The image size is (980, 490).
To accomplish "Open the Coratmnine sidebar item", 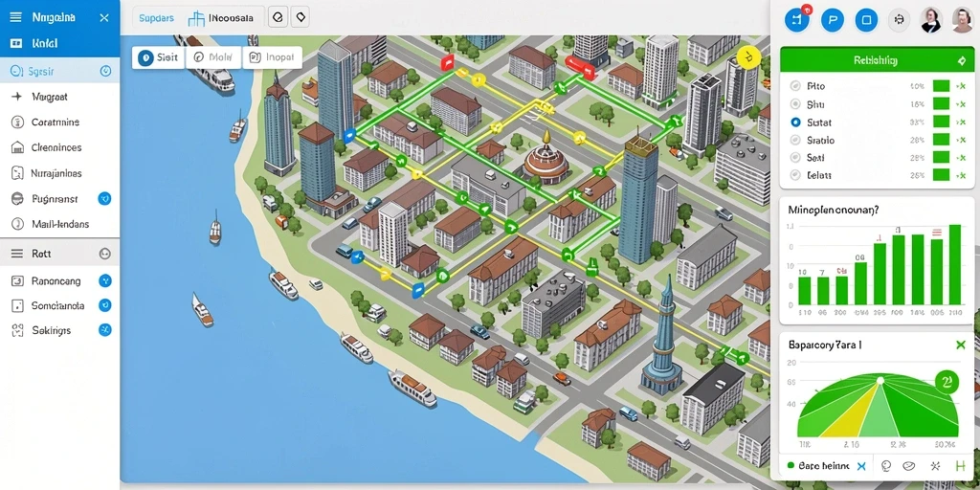I will [56, 122].
